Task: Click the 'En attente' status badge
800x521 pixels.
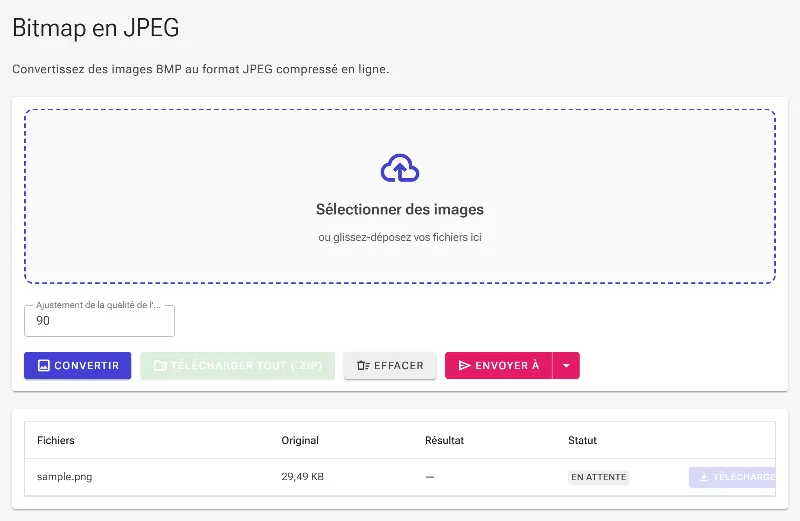Action: coord(598,477)
